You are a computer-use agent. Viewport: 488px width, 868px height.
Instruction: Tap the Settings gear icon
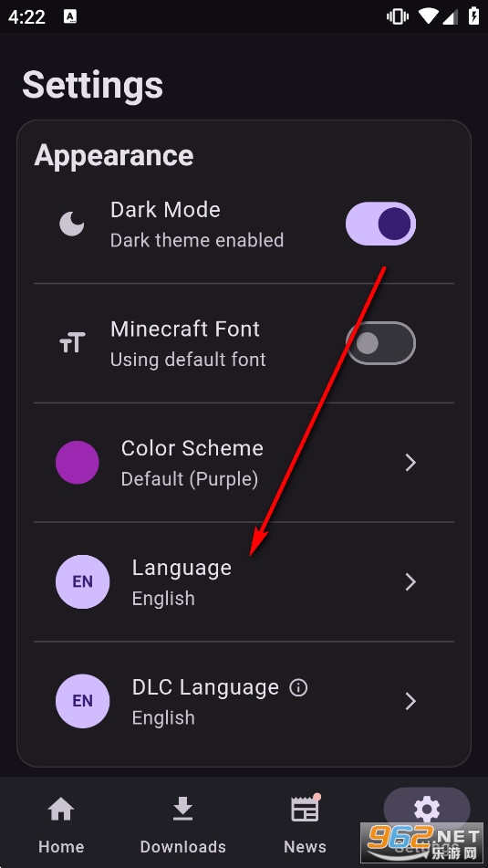click(x=427, y=810)
